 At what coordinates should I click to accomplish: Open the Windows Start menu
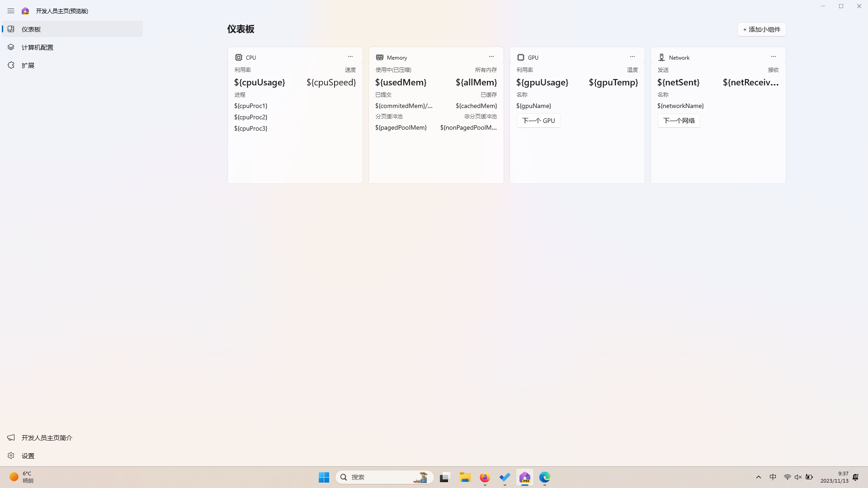(324, 477)
